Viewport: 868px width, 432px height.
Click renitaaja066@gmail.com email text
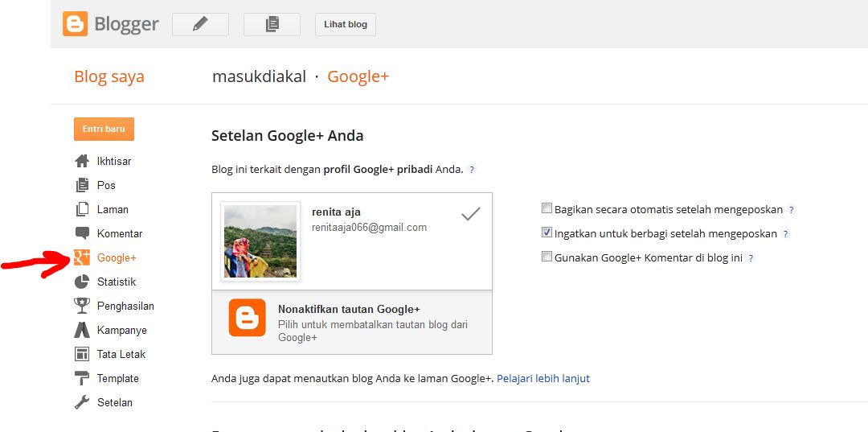coord(369,227)
